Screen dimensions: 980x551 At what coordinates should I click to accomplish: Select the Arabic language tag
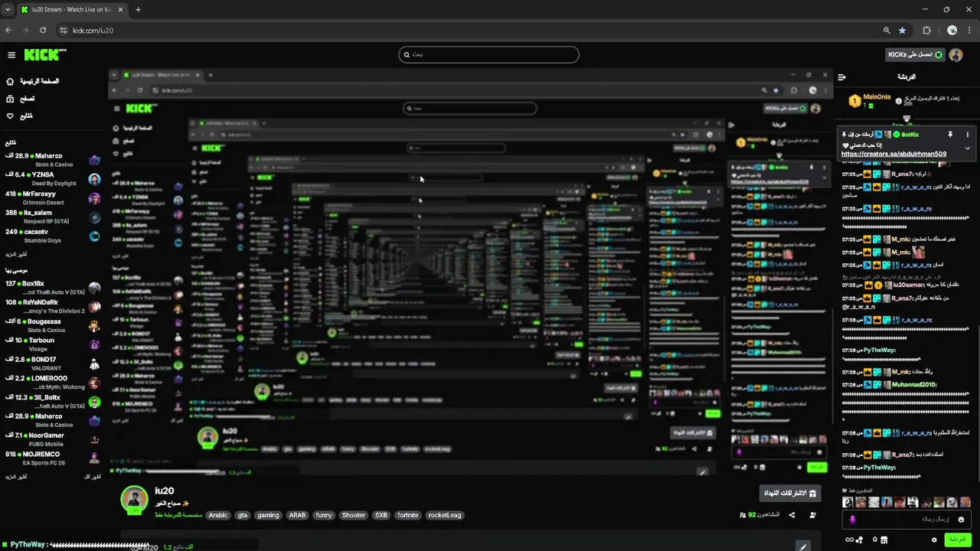(x=218, y=515)
